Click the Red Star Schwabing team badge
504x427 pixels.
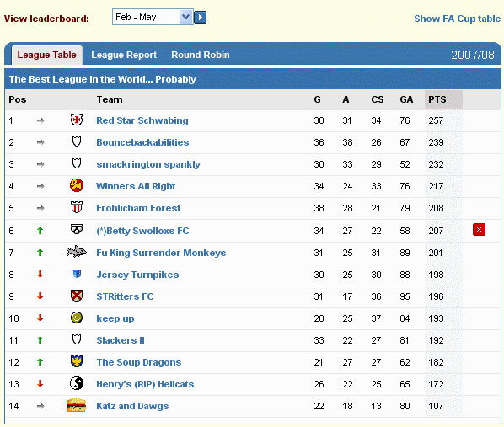click(77, 120)
